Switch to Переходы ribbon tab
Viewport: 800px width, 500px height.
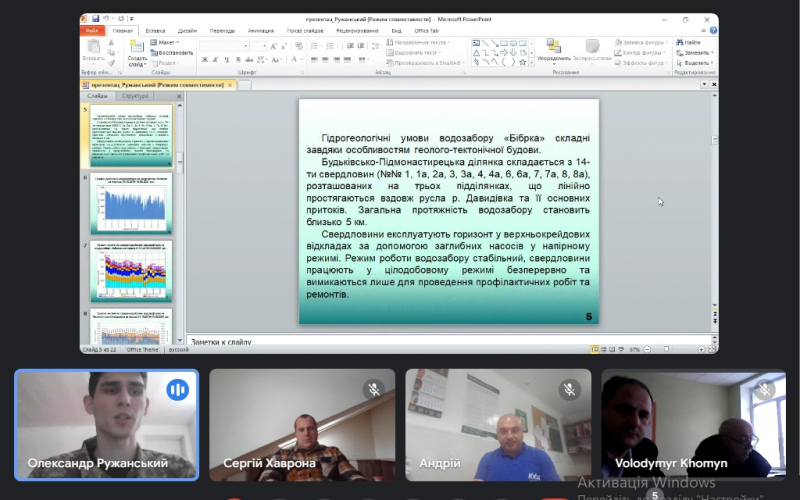tap(222, 31)
